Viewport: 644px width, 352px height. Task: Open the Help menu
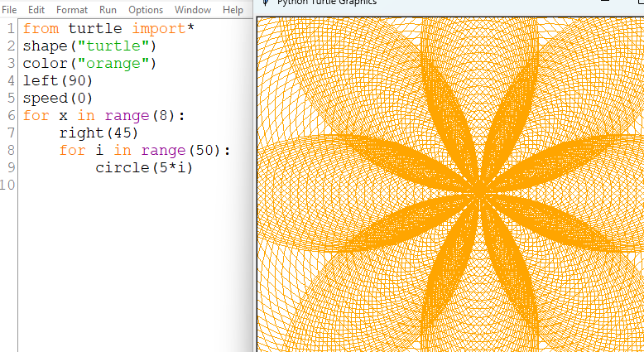click(233, 9)
